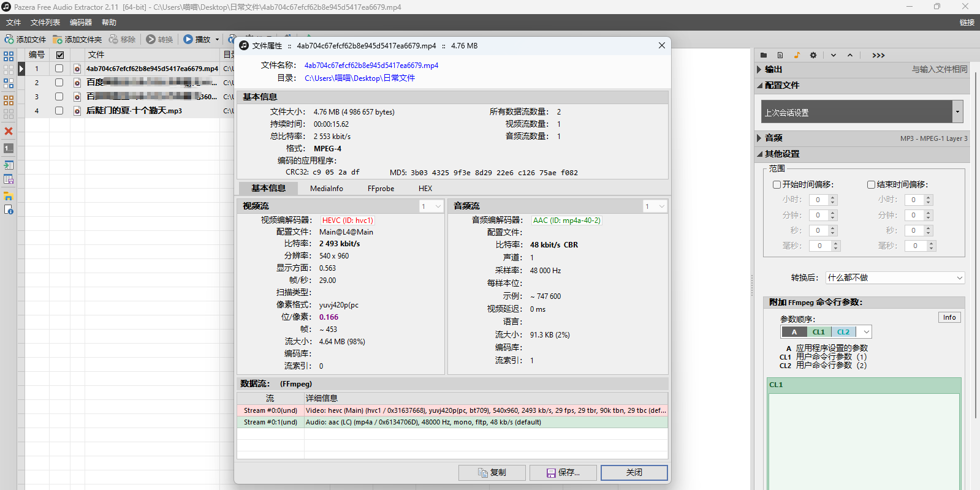Switch to the MediaInfo tab
Viewport: 980px width, 490px height.
(x=326, y=189)
